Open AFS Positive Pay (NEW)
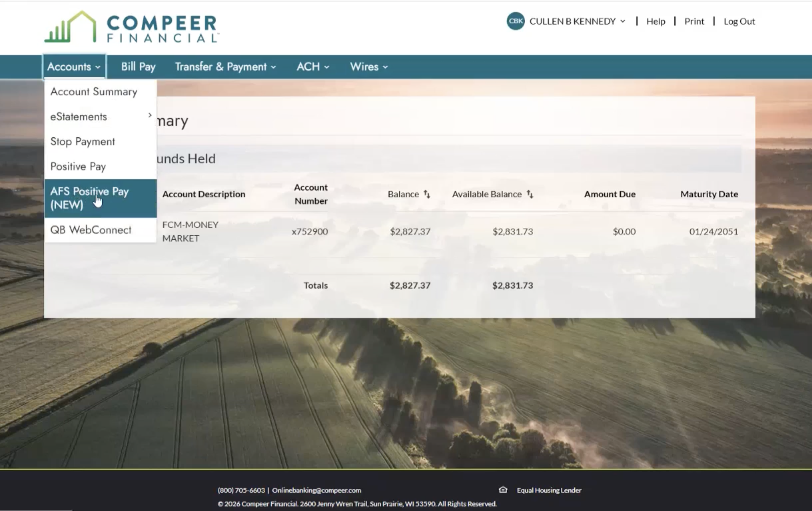812x511 pixels. (89, 198)
